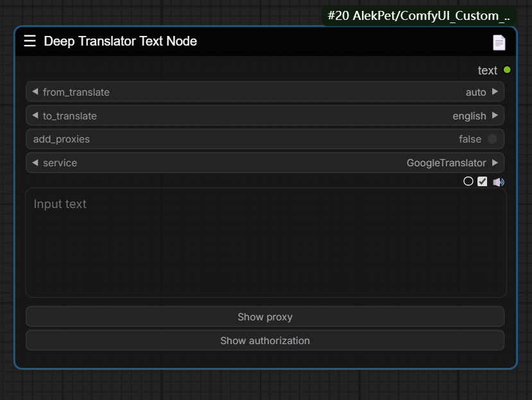Click right arrow on from_translate
Viewport: 532px width, 400px height.
coord(495,92)
